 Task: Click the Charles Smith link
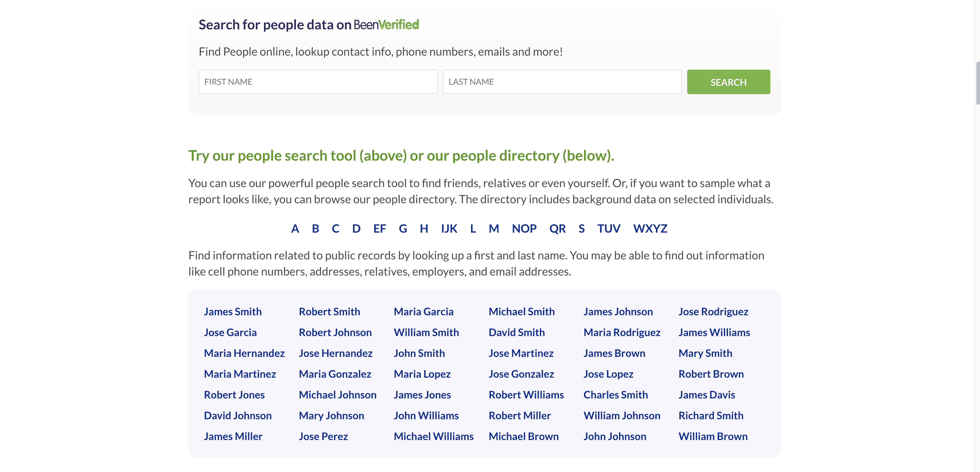tap(615, 395)
